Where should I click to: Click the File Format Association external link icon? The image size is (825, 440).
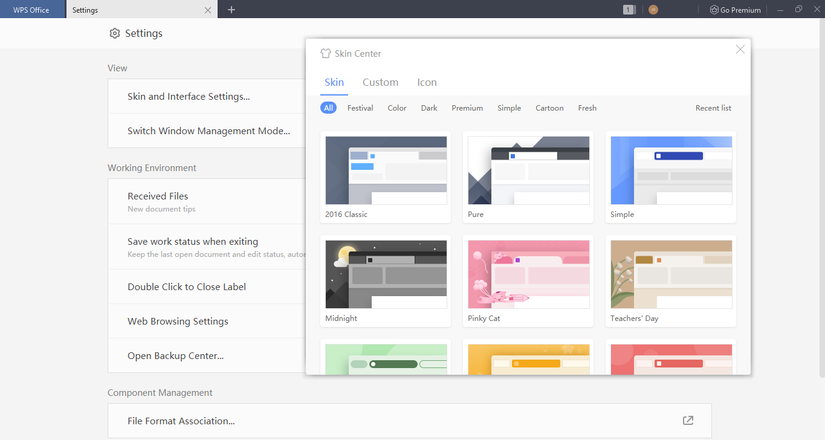coord(688,420)
